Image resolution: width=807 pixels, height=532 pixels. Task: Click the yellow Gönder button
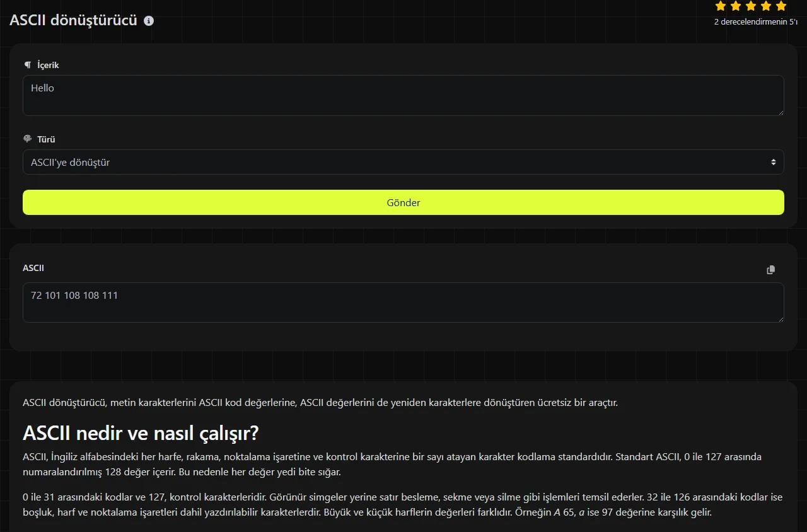(x=403, y=202)
